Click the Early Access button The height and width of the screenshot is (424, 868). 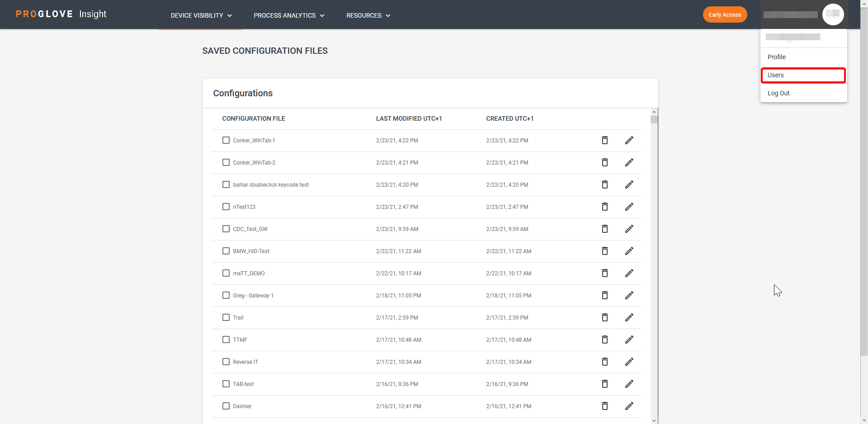pos(725,14)
